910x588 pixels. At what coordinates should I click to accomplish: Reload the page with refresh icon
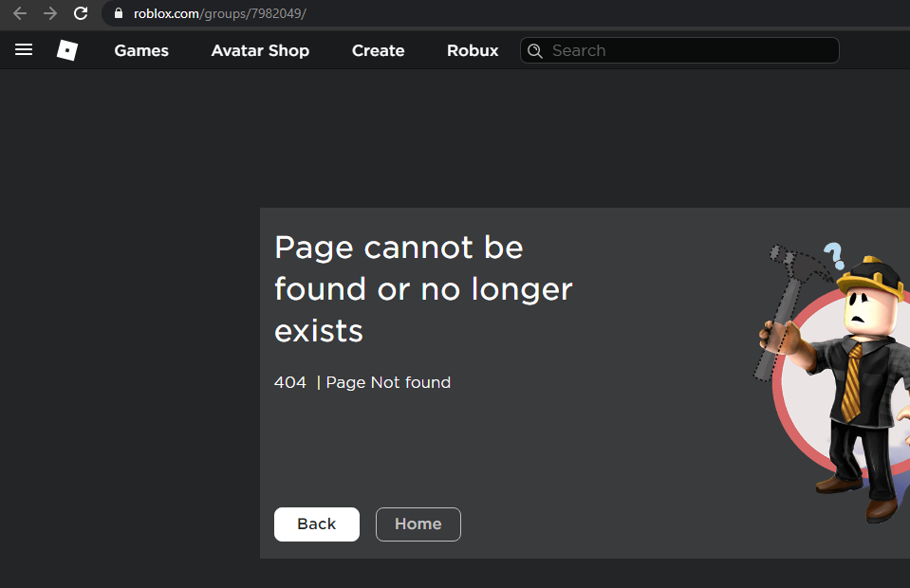coord(81,13)
